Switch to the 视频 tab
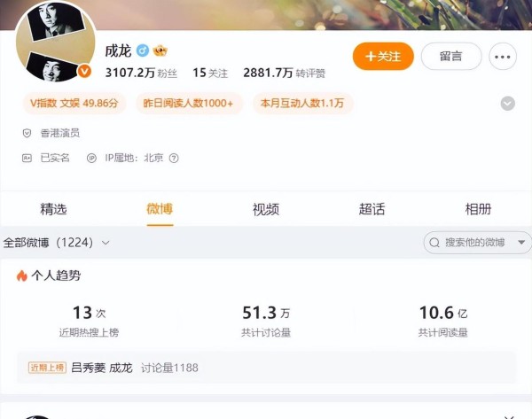Screen dimensions: 532x419 266,209
